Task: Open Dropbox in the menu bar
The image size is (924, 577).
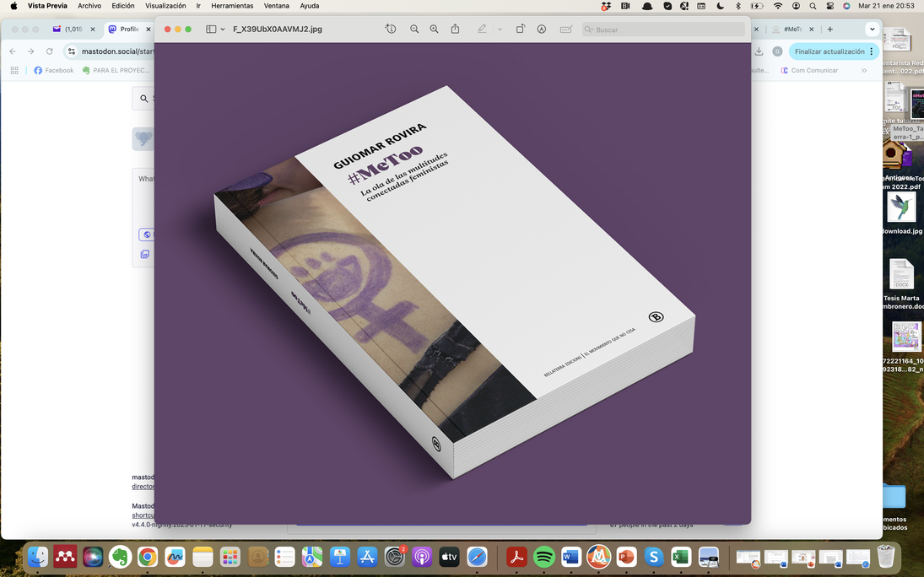Action: [x=606, y=6]
